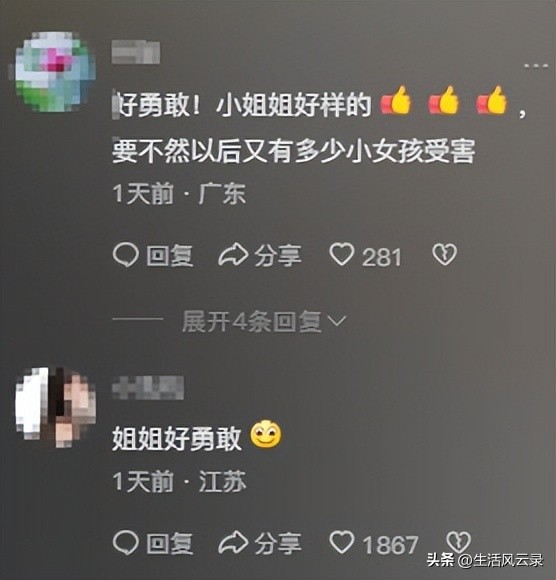Expand the 展开4条回复 replies
Image resolution: width=556 pixels, height=580 pixels.
252,321
